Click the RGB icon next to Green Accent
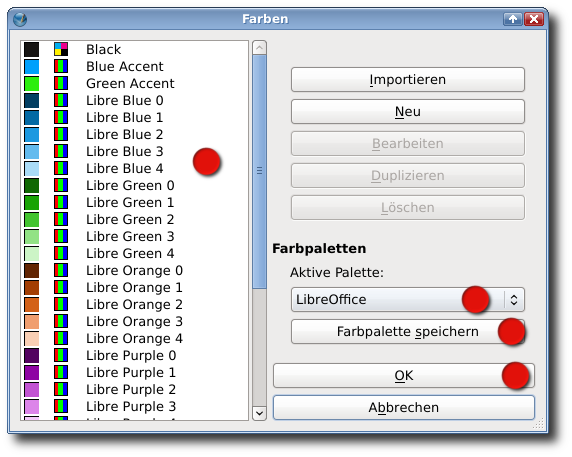This screenshot has height=457, width=572. 61,83
